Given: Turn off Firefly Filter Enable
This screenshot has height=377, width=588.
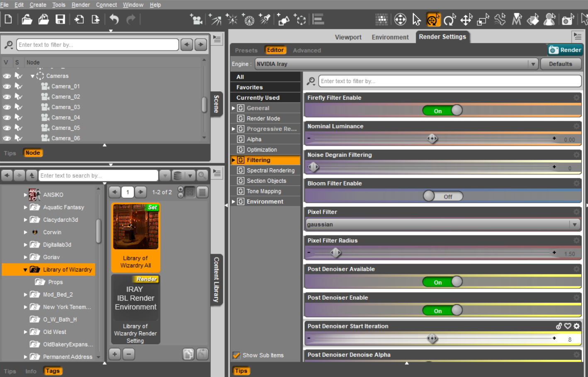Looking at the screenshot, I should tap(442, 110).
